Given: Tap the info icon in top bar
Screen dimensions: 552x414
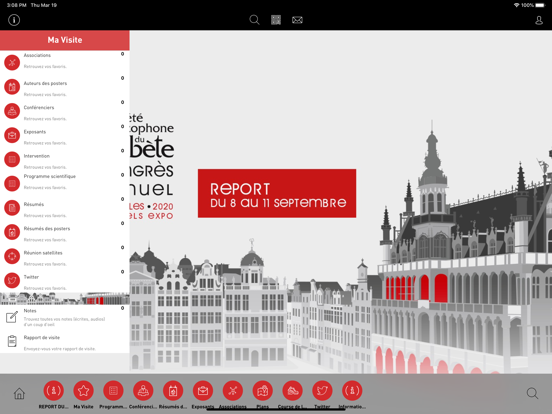Looking at the screenshot, I should [x=14, y=20].
